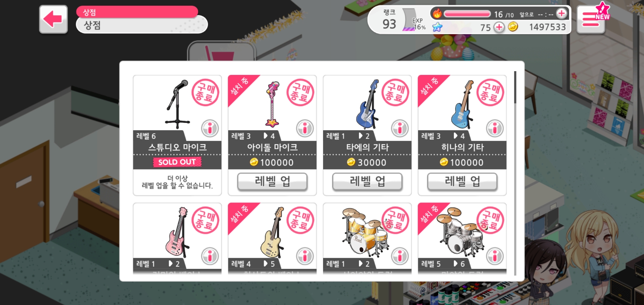Open info for 스튜디오 마이크
644x305 pixels.
pyautogui.click(x=210, y=128)
